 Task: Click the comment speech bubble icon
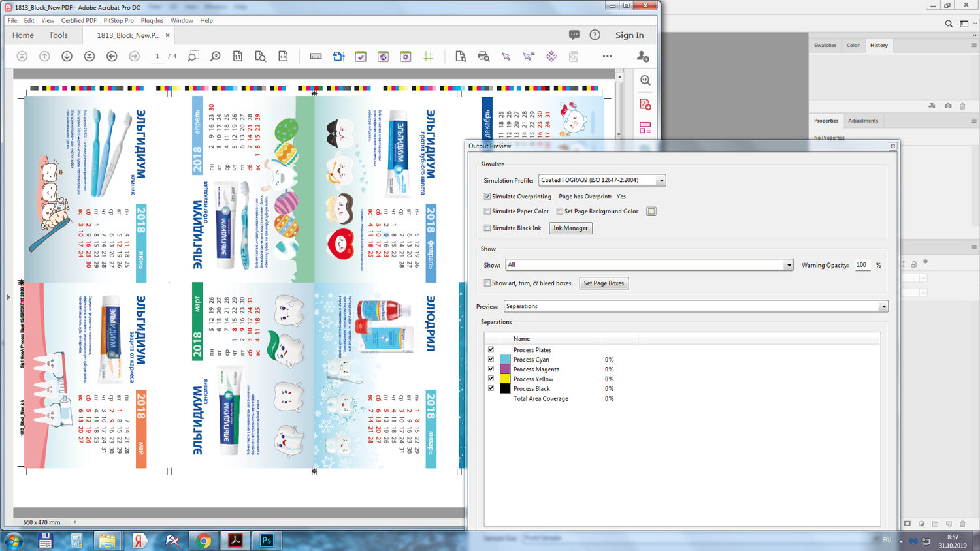[x=574, y=35]
